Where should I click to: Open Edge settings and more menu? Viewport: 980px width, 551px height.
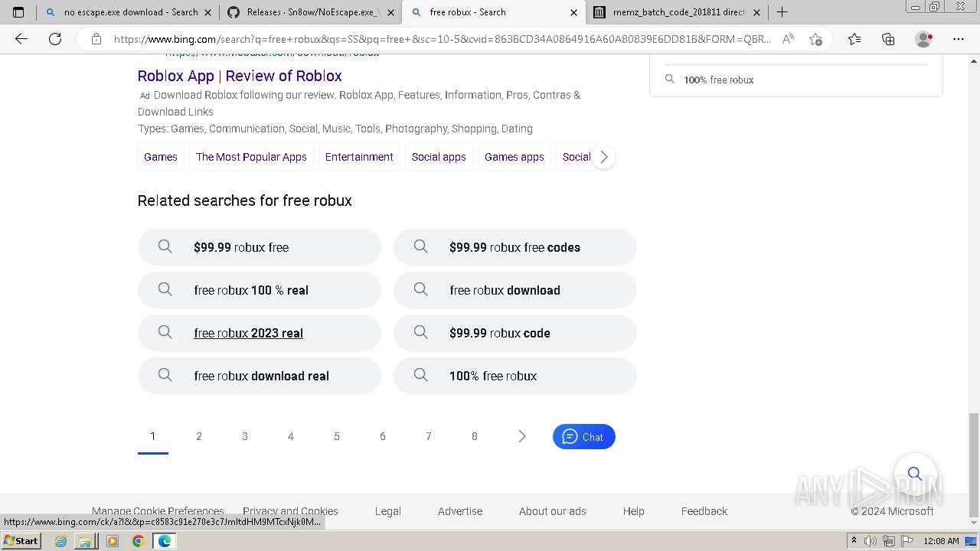pyautogui.click(x=959, y=39)
